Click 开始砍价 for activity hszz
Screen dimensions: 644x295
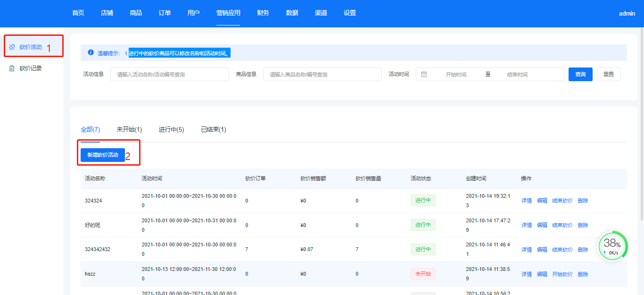562,274
